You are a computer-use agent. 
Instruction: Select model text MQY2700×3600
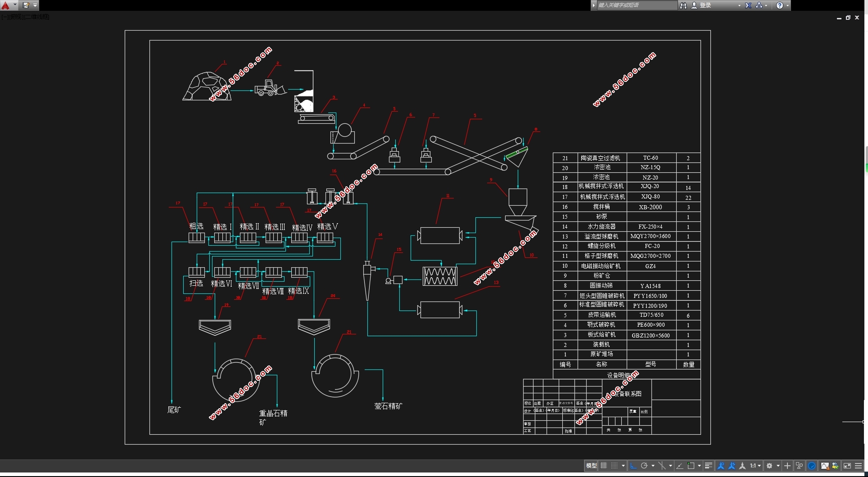[651, 236]
